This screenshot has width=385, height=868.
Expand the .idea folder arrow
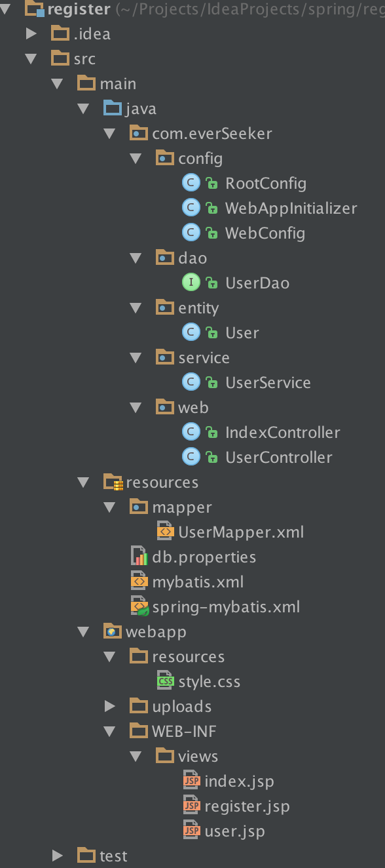coord(31,33)
